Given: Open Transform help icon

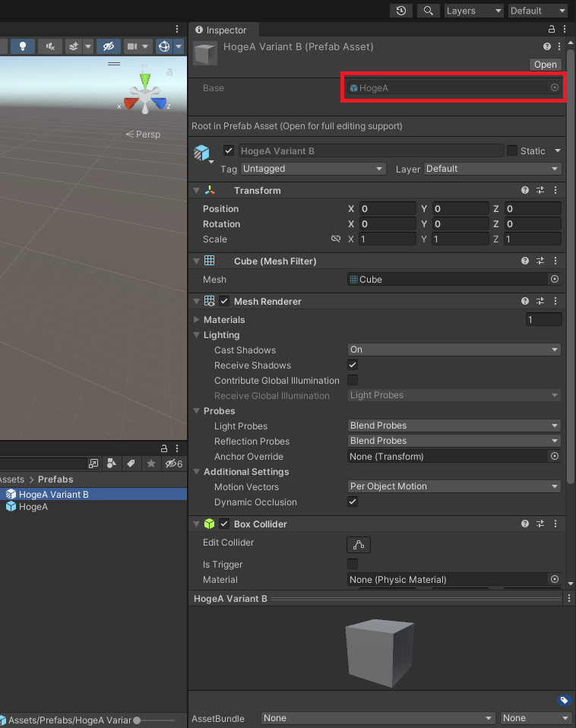Looking at the screenshot, I should pyautogui.click(x=524, y=190).
